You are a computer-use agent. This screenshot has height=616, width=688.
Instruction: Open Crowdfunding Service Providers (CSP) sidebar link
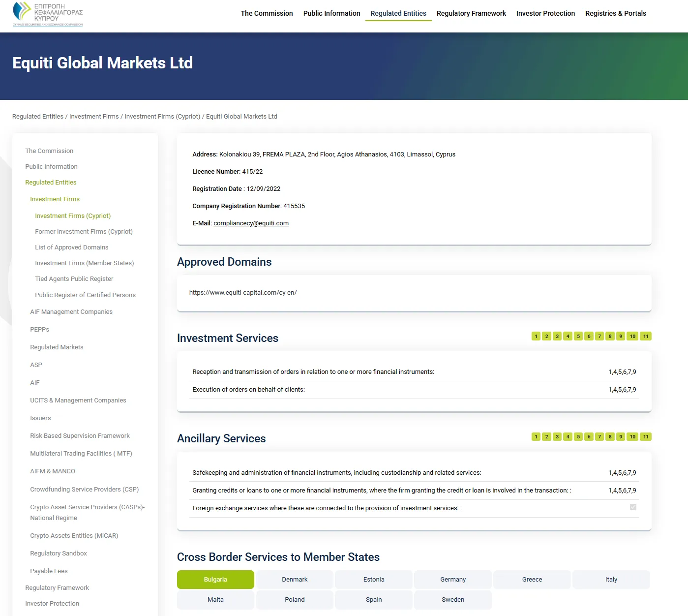(84, 490)
